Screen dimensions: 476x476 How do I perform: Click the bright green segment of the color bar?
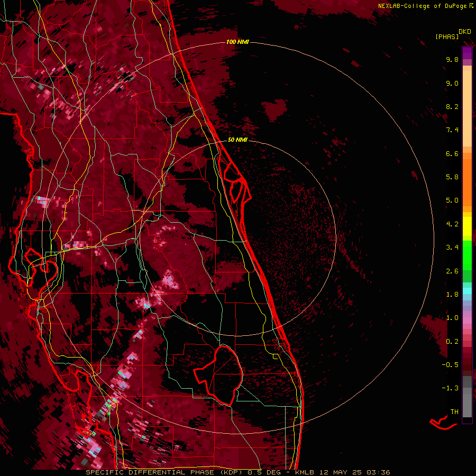(467, 255)
